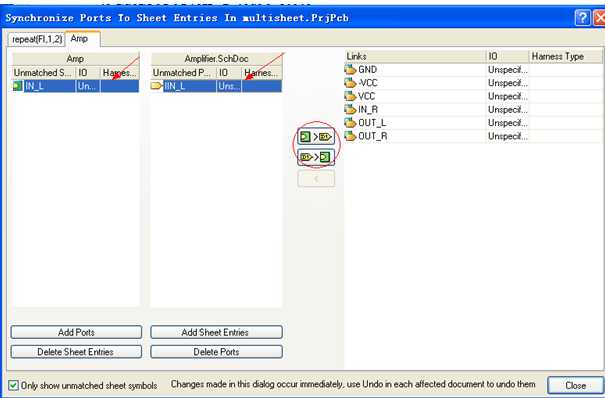Select the OUT_L row in Links
Screen dimensions: 605x398
coord(474,123)
